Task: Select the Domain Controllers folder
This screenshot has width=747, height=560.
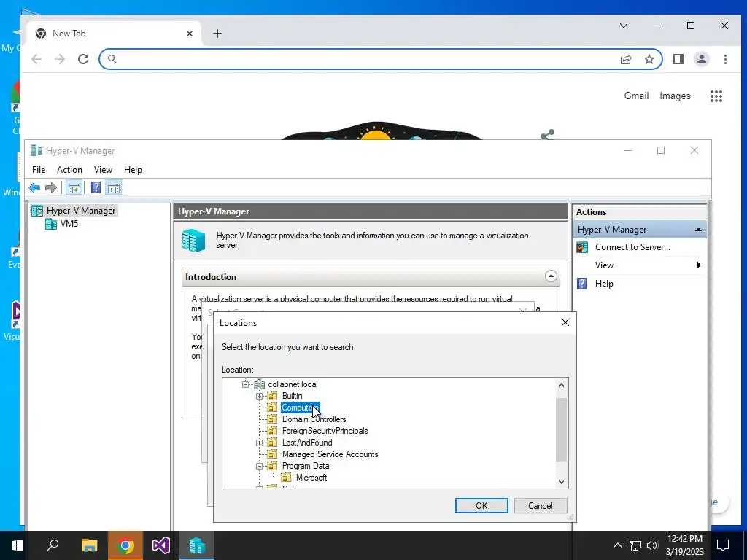Action: pos(314,419)
